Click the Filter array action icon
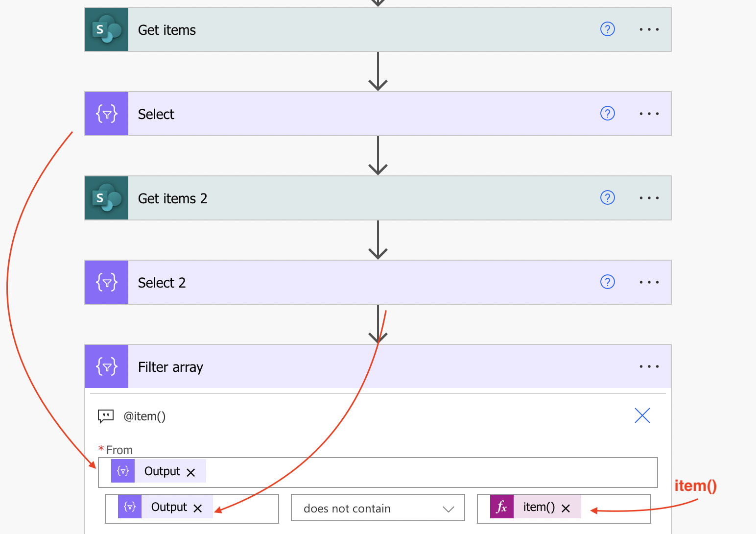 (x=107, y=366)
